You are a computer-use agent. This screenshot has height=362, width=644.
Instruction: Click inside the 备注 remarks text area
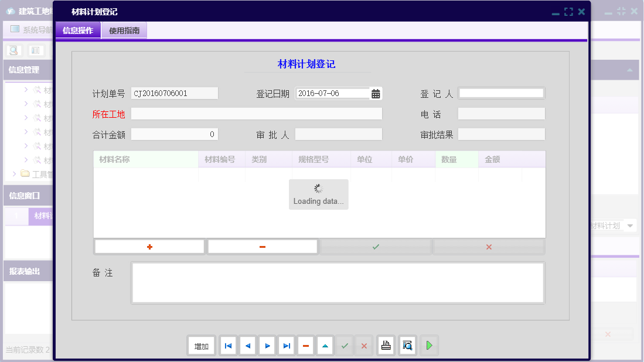pyautogui.click(x=338, y=284)
